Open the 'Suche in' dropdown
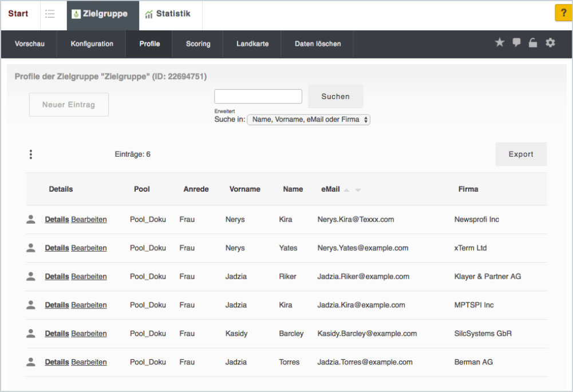 click(x=309, y=120)
